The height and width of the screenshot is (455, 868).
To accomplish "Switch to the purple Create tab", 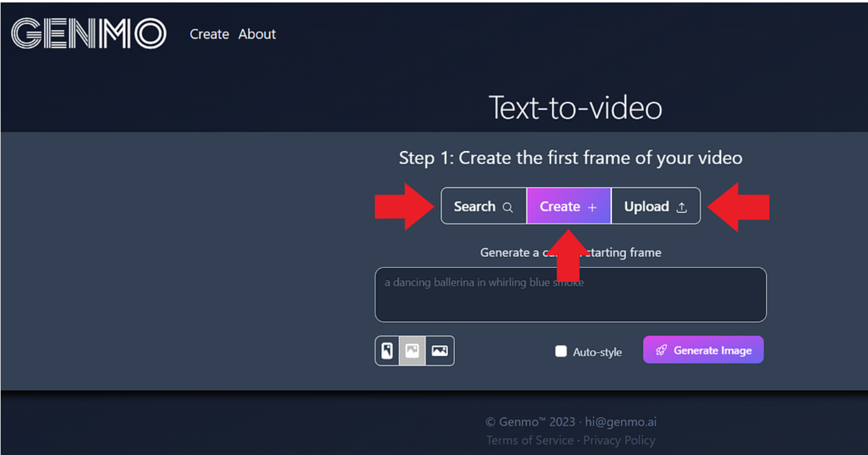I will click(x=569, y=206).
